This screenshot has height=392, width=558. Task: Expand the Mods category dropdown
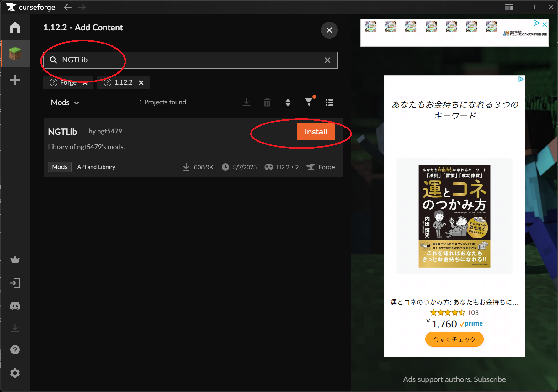coord(65,102)
